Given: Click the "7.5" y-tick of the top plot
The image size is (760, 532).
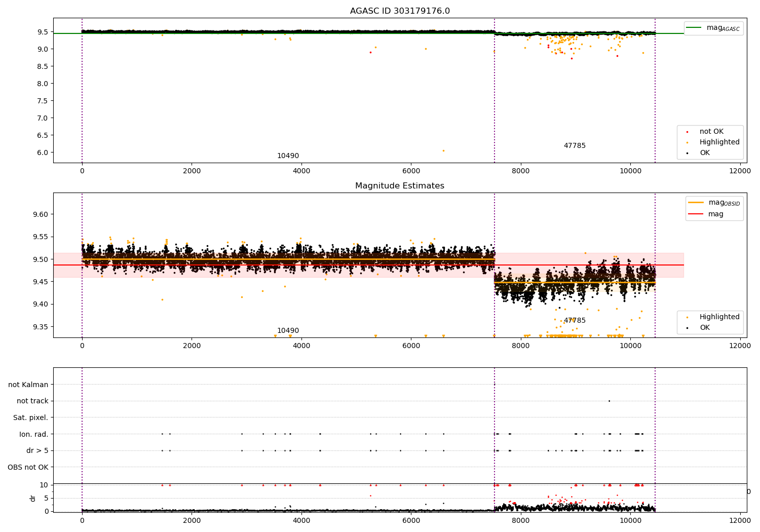Looking at the screenshot, I should tap(43, 101).
